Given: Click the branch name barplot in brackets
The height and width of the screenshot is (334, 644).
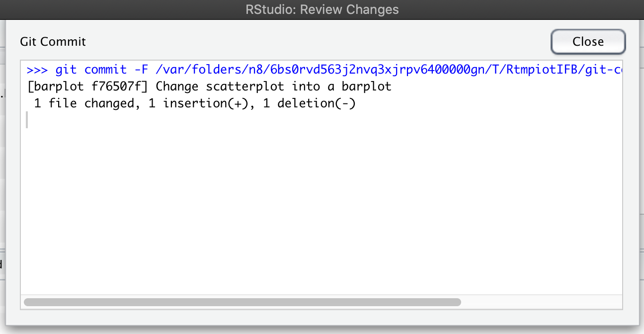Looking at the screenshot, I should pyautogui.click(x=56, y=86).
